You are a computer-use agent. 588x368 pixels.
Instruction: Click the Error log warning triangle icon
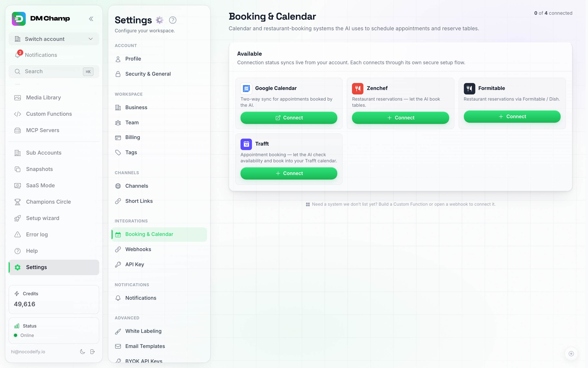coord(18,235)
